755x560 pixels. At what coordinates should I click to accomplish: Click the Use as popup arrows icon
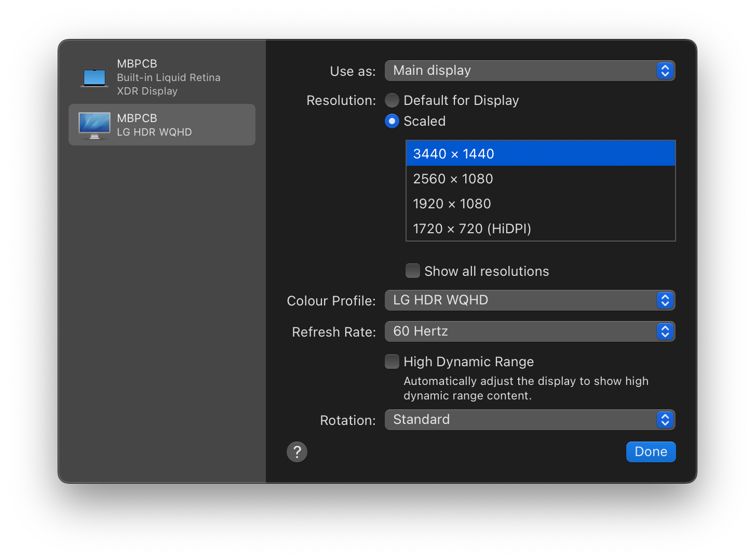(x=665, y=71)
